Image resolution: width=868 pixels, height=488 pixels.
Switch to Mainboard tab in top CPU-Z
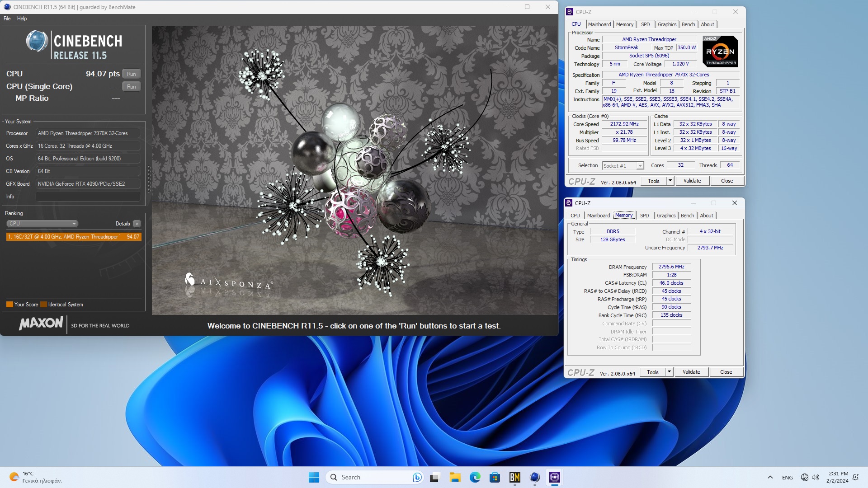[x=599, y=24]
